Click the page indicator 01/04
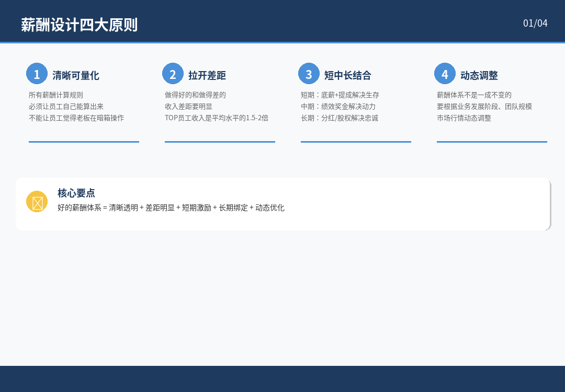 coord(536,23)
